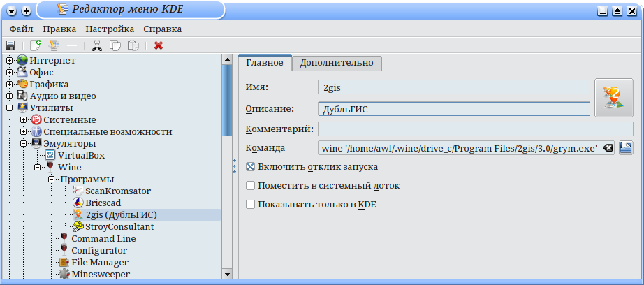
Task: Open the Правка menu
Action: (59, 29)
